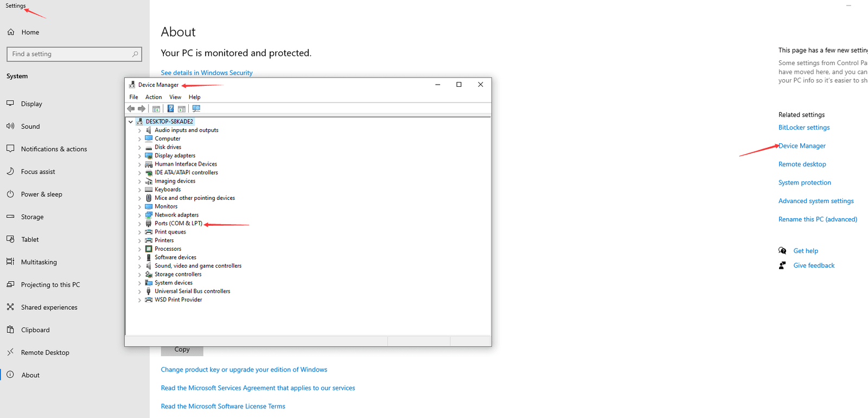Expand the Processors chevron
The image size is (868, 418).
tap(139, 249)
